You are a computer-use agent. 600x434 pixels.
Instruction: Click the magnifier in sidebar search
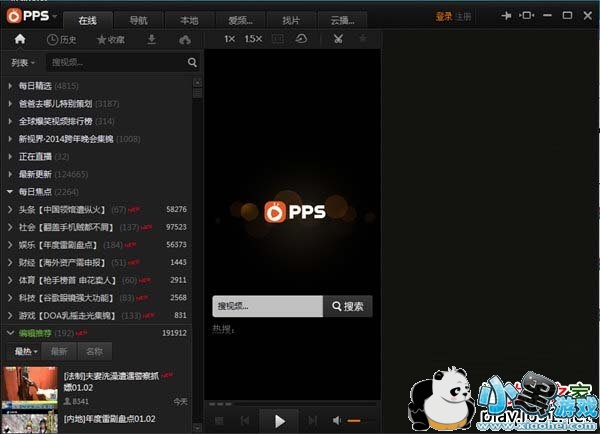192,62
